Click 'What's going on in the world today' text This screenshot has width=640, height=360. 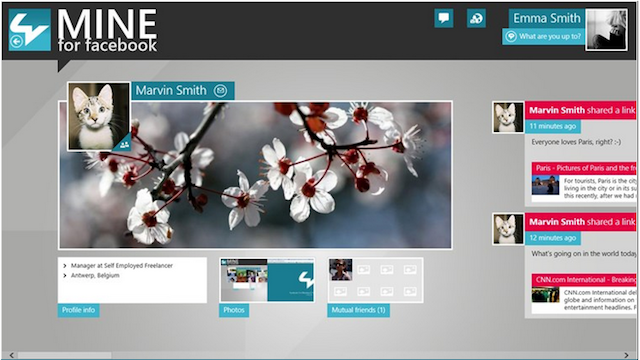pos(584,254)
